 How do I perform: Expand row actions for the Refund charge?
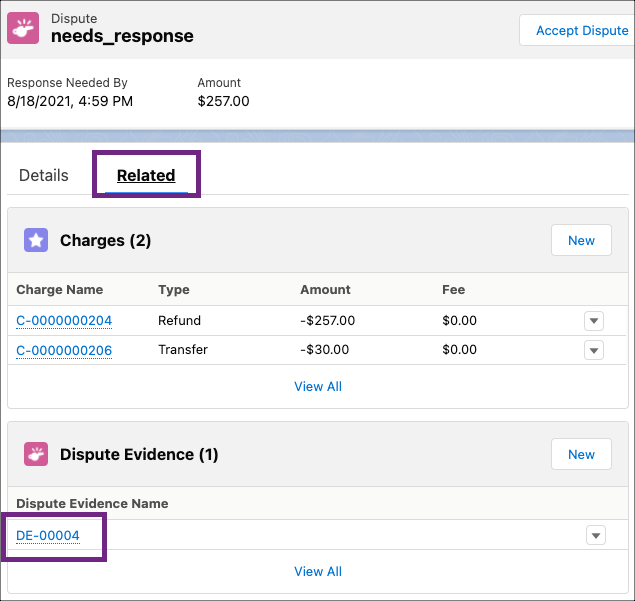point(594,321)
